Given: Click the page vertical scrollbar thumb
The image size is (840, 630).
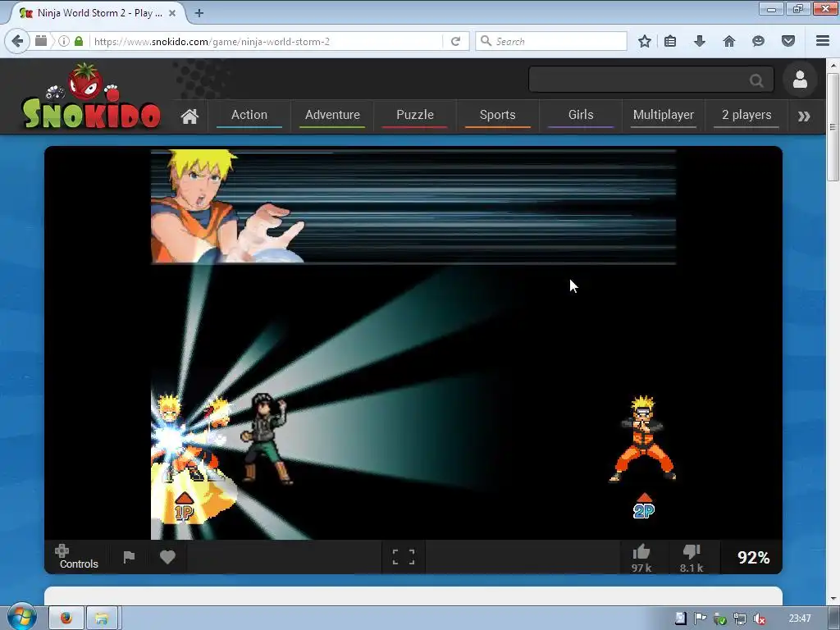Looking at the screenshot, I should coord(833,127).
